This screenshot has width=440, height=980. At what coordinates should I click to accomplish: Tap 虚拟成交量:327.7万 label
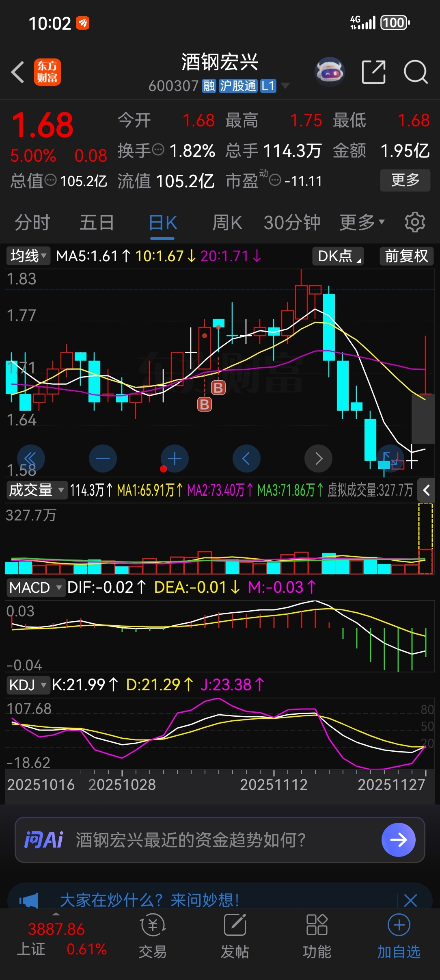[x=370, y=490]
